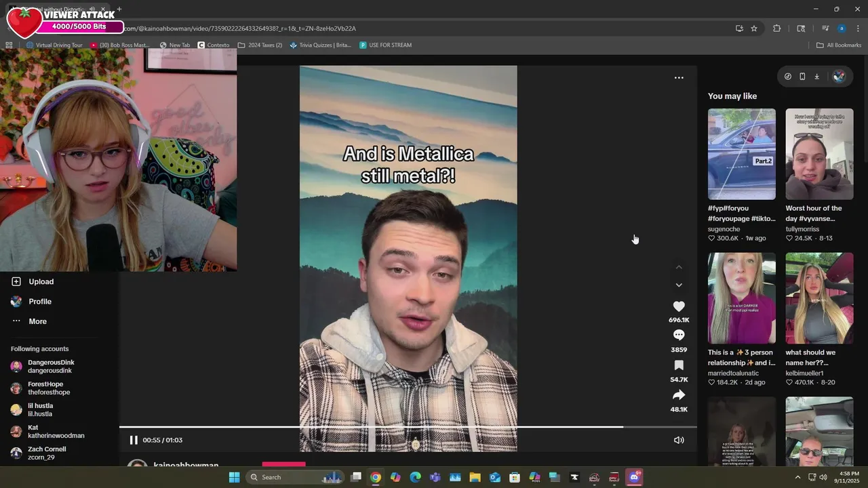Click the Chrome tab search icon

(x=801, y=28)
